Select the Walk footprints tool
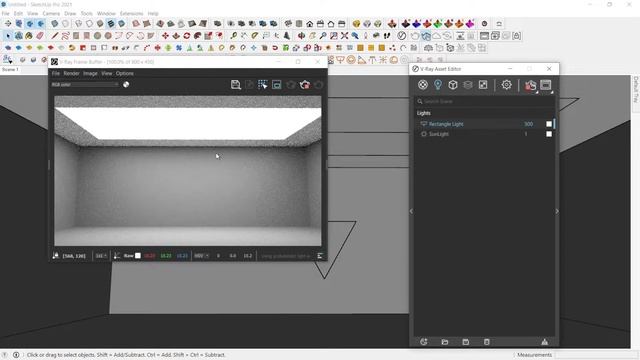Image resolution: width=640 pixels, height=360 pixels. [x=387, y=36]
